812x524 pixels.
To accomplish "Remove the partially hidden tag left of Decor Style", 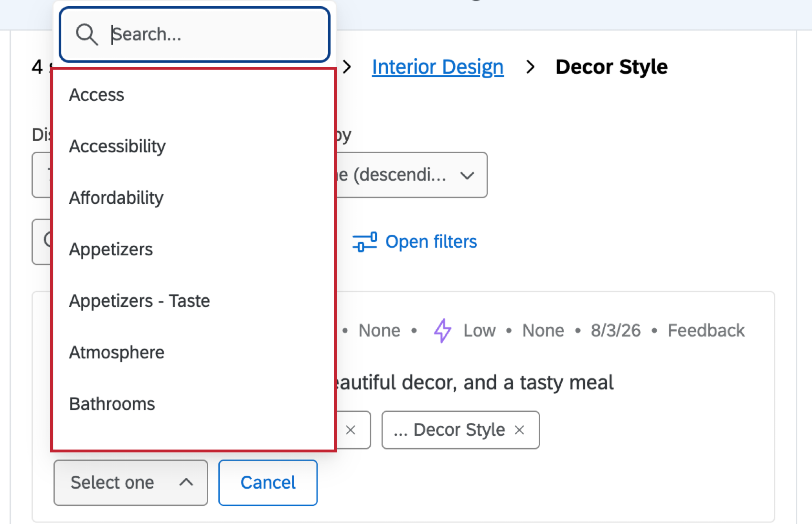I will pos(351,430).
